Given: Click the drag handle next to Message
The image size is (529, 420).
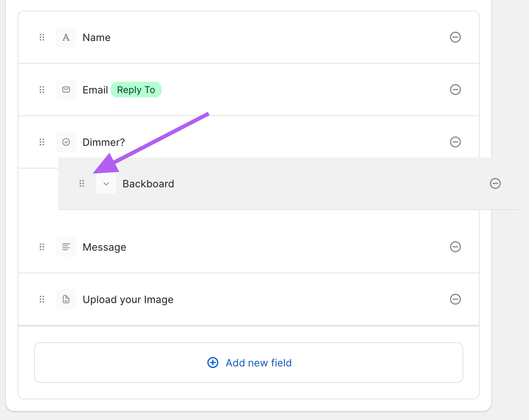Looking at the screenshot, I should (x=42, y=247).
